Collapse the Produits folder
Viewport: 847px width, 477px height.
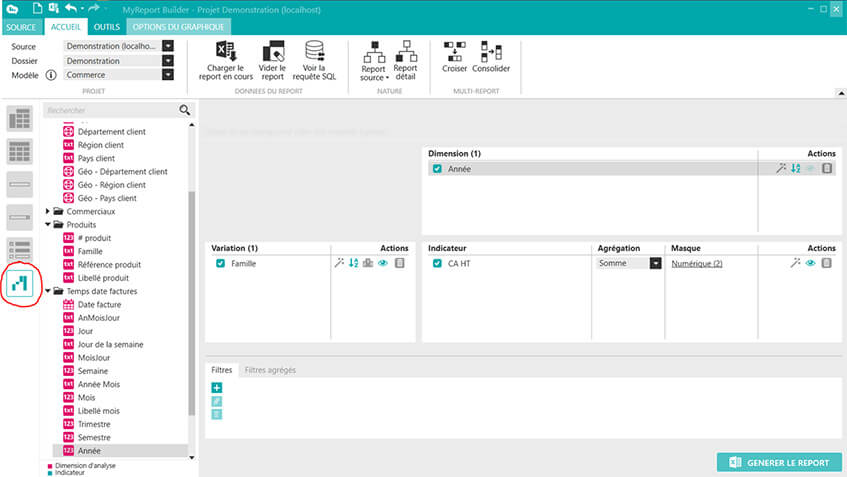(x=48, y=224)
